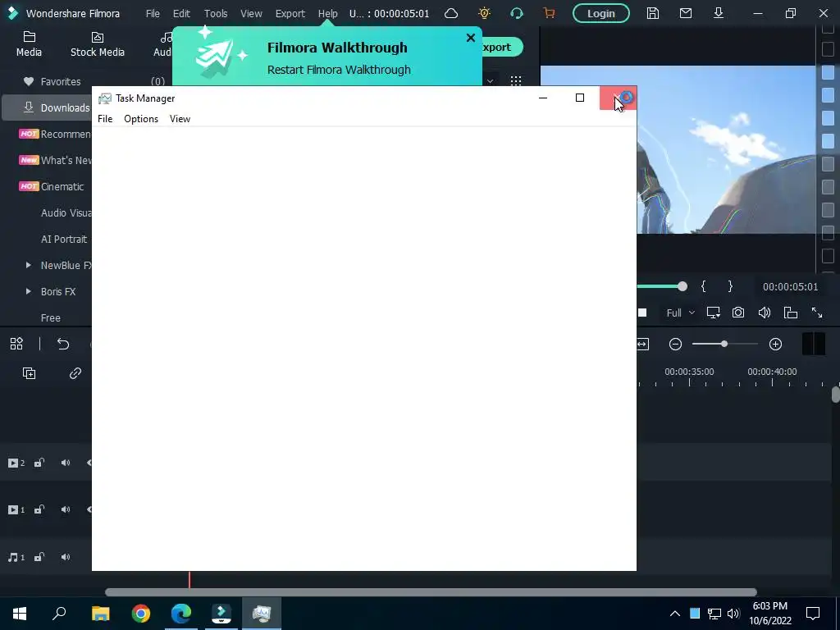Click the grid view dots icon in media panel
840x630 pixels.
pos(516,81)
